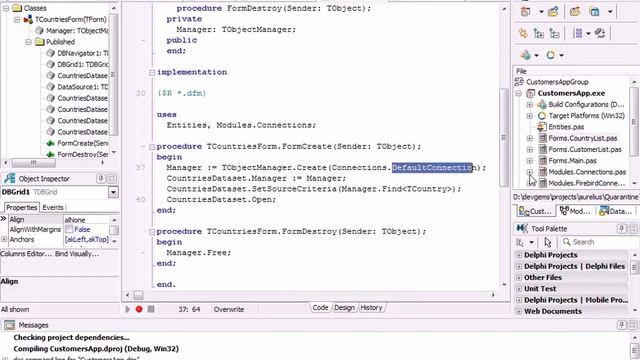
Task: Click the Add new project icon
Action: pos(553,11)
